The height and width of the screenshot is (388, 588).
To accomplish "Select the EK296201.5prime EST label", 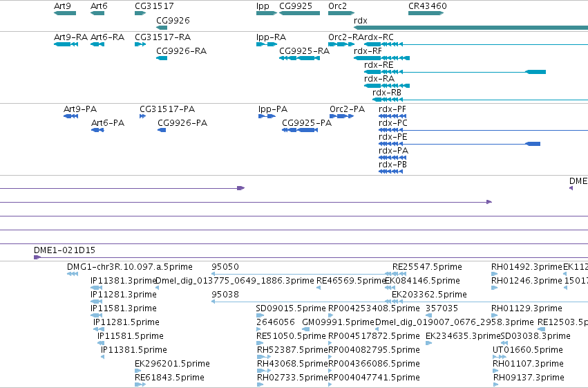I will pyautogui.click(x=172, y=364).
